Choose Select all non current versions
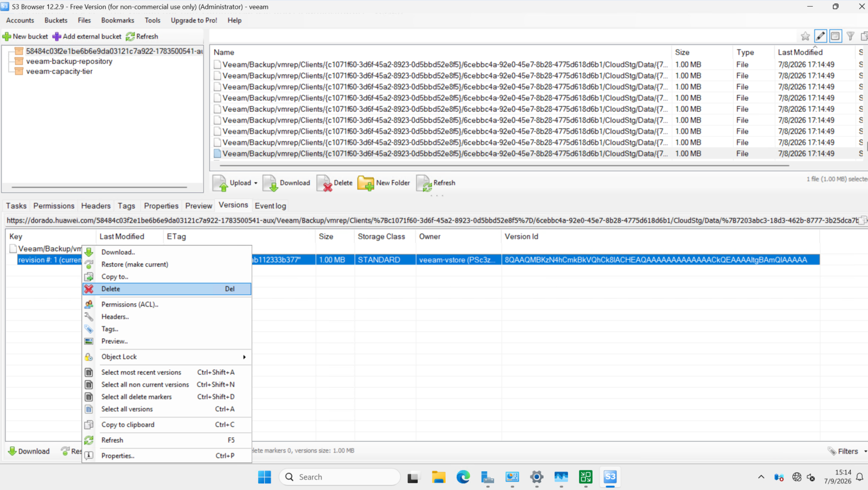The width and height of the screenshot is (868, 490). point(167,385)
